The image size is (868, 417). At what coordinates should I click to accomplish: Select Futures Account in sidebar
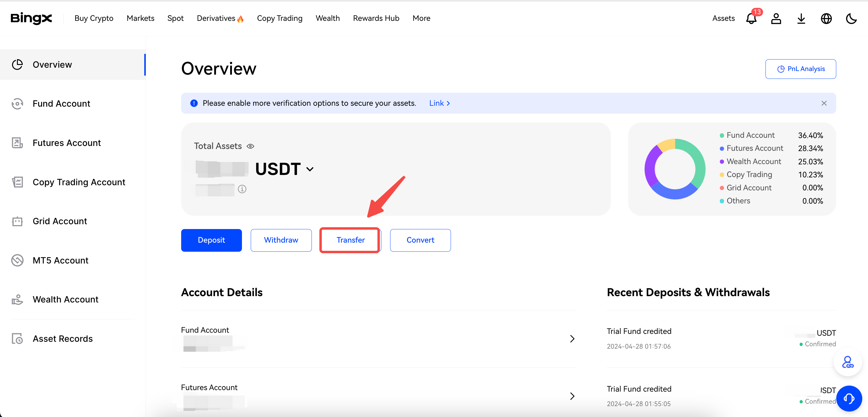click(x=73, y=143)
